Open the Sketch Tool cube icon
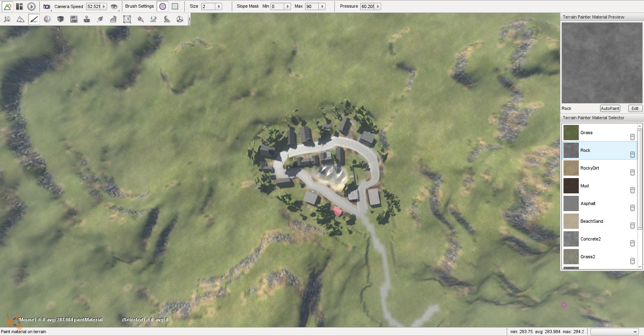644x336 pixels. [x=60, y=19]
